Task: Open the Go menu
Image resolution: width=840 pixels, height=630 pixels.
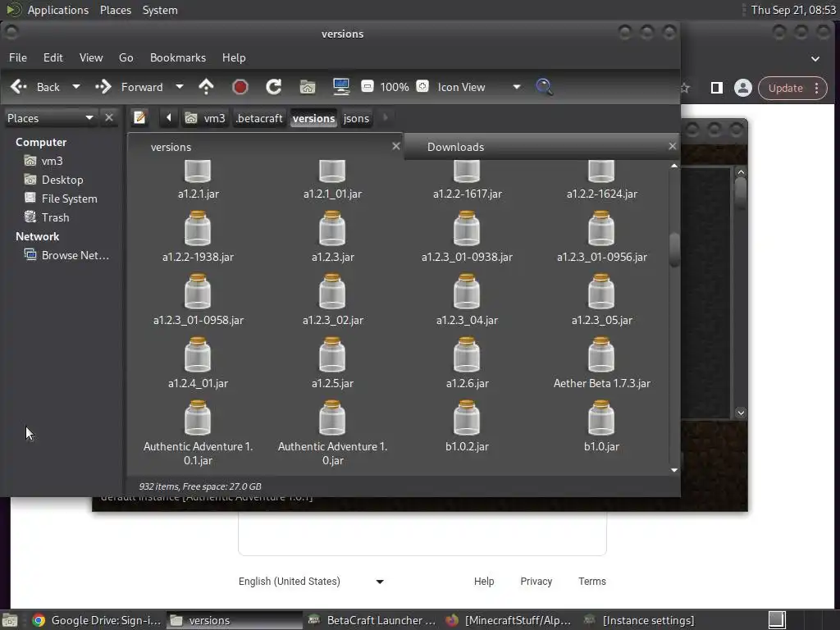Action: click(126, 57)
